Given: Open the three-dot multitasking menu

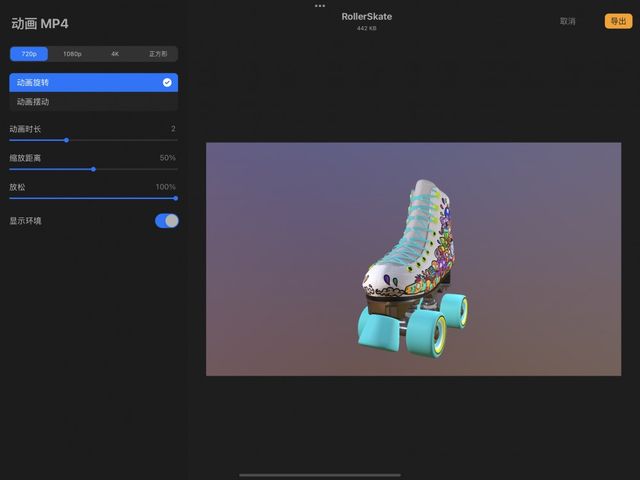Looking at the screenshot, I should 320,6.
